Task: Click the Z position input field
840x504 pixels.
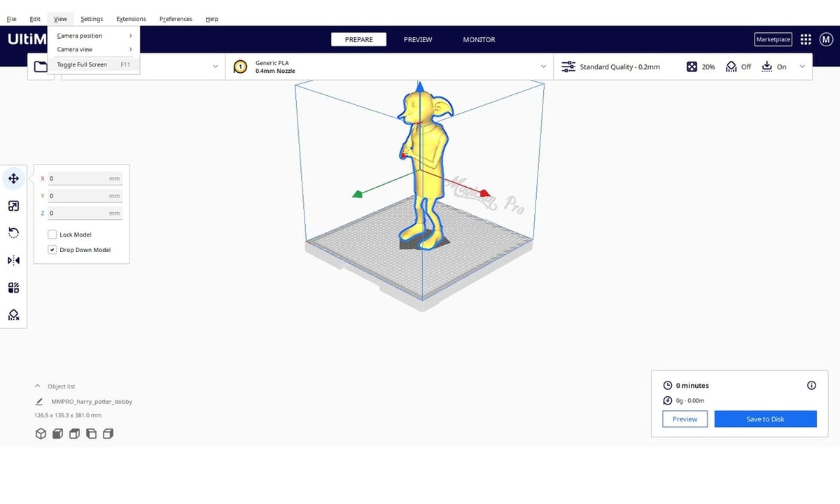Action: pos(85,213)
